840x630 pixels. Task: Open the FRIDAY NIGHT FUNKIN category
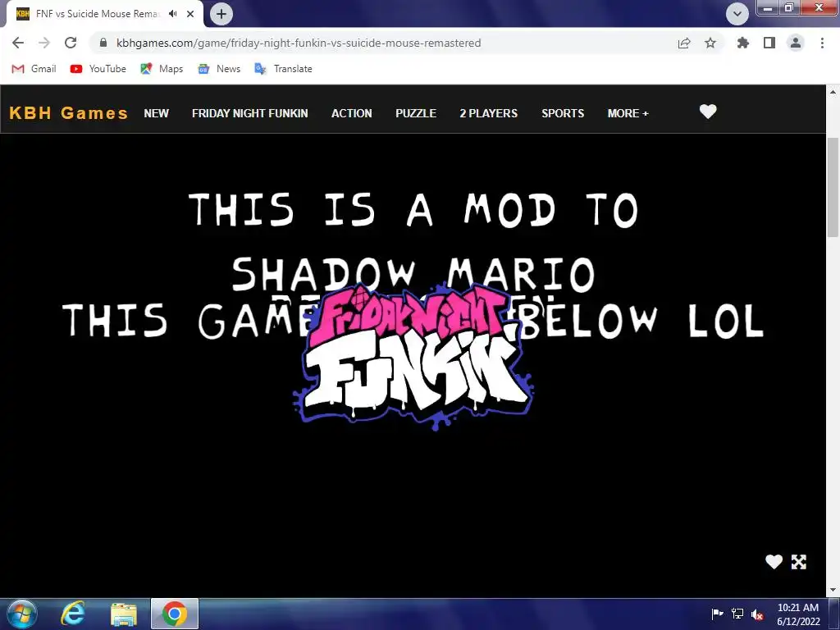pos(249,113)
